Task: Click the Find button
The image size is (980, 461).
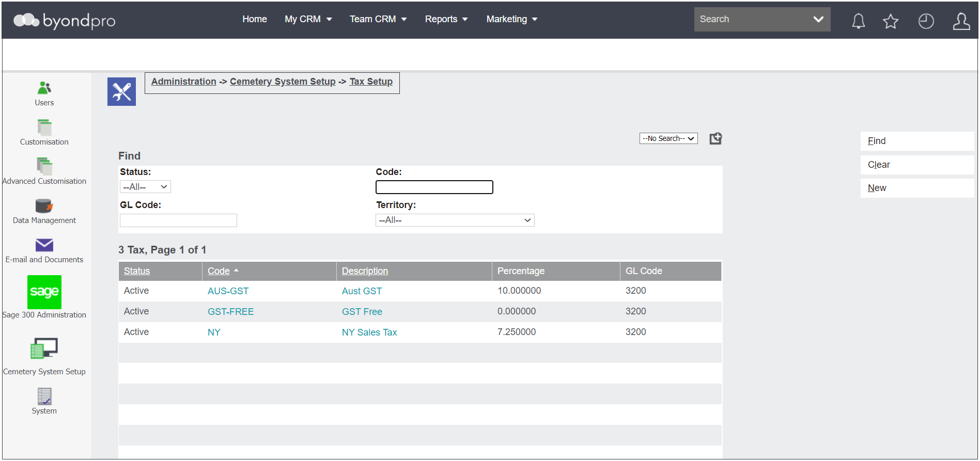Action: (917, 141)
